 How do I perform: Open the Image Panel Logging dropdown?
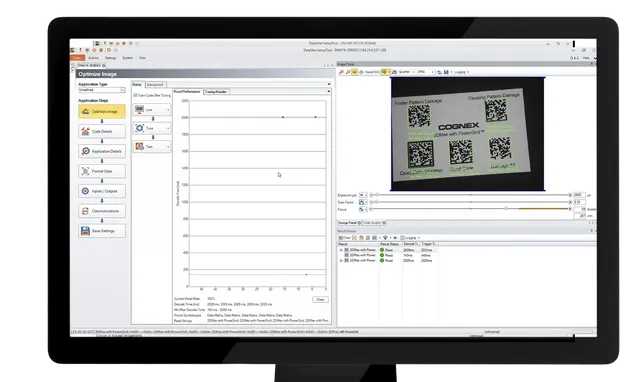[x=462, y=72]
